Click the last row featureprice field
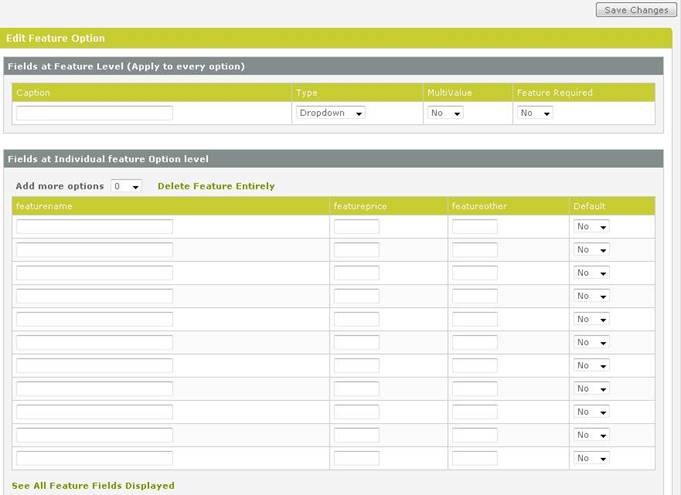This screenshot has width=681, height=495. pos(356,458)
